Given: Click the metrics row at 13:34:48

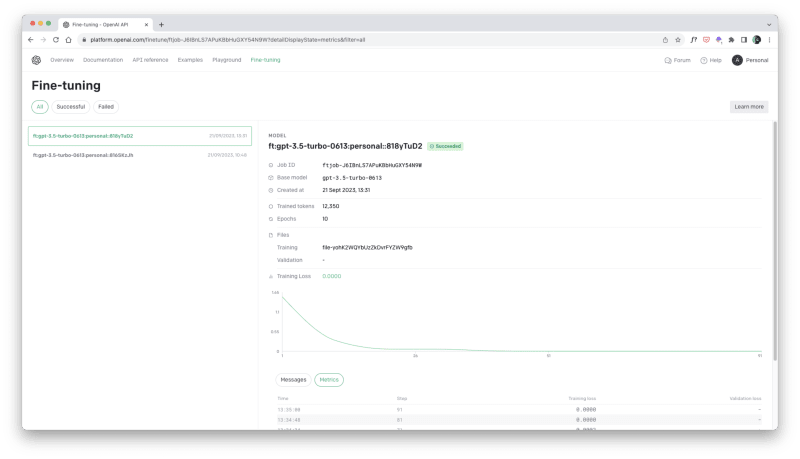Looking at the screenshot, I should [x=519, y=420].
